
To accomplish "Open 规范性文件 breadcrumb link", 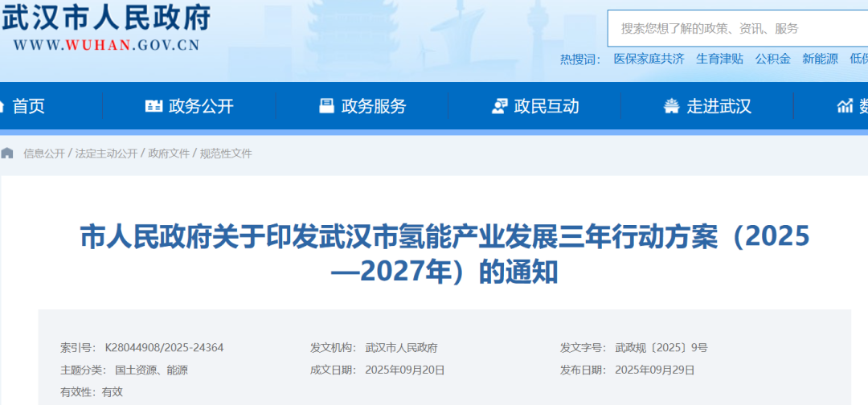I will coord(226,153).
